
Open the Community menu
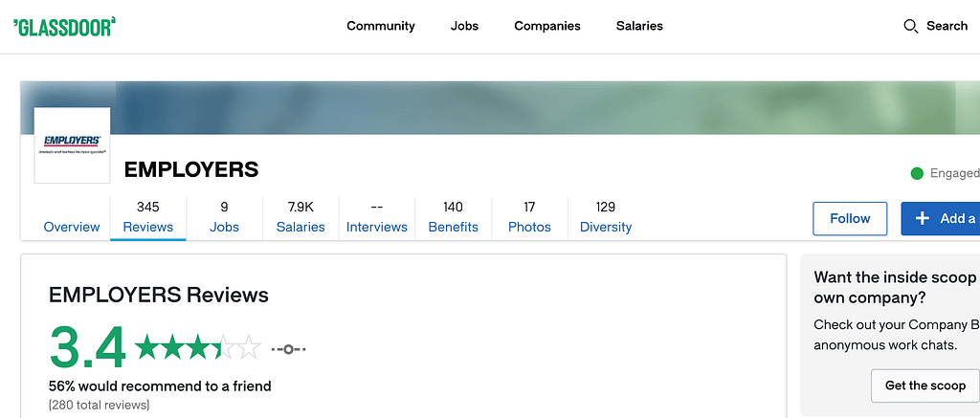click(x=381, y=26)
